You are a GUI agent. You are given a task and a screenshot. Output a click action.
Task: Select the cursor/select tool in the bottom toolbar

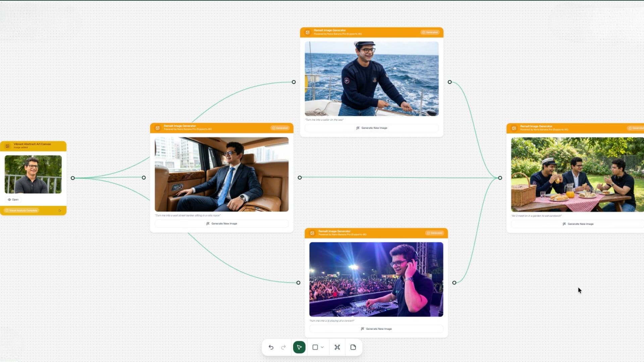299,347
